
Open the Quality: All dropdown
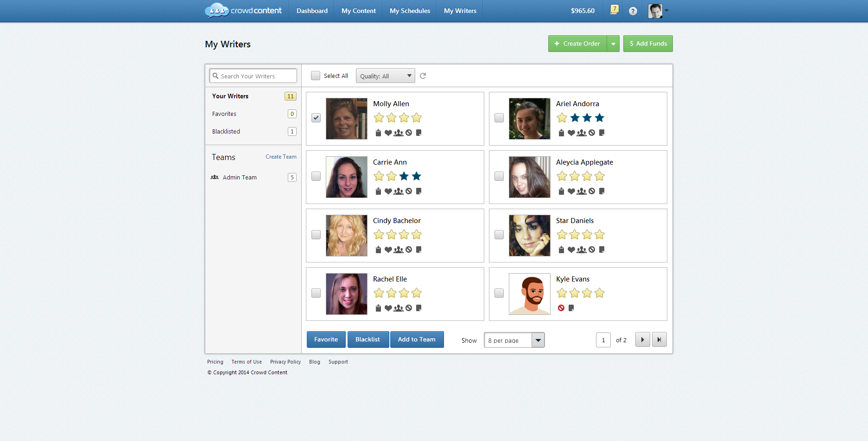coord(385,76)
